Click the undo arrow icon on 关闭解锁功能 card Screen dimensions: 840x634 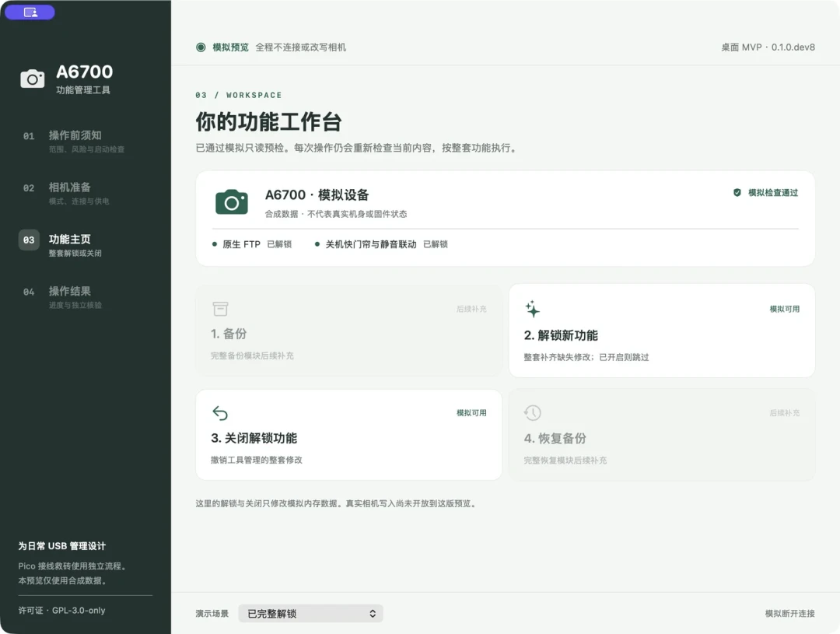(220, 412)
